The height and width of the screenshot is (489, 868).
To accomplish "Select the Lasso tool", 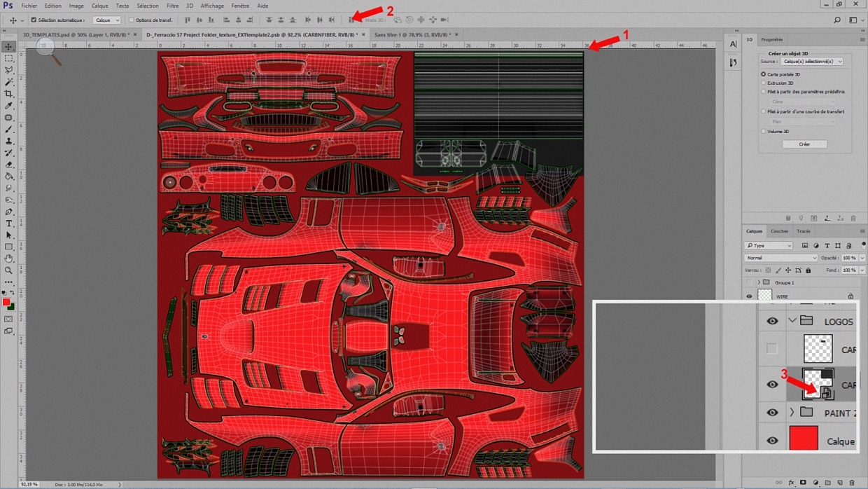I will 8,70.
